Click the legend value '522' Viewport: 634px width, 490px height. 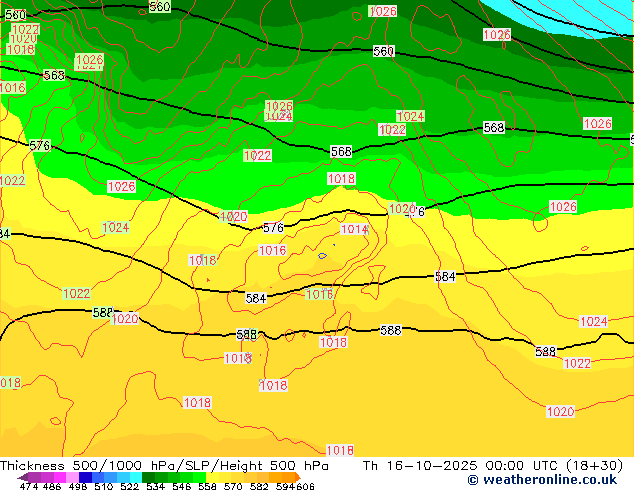click(129, 486)
